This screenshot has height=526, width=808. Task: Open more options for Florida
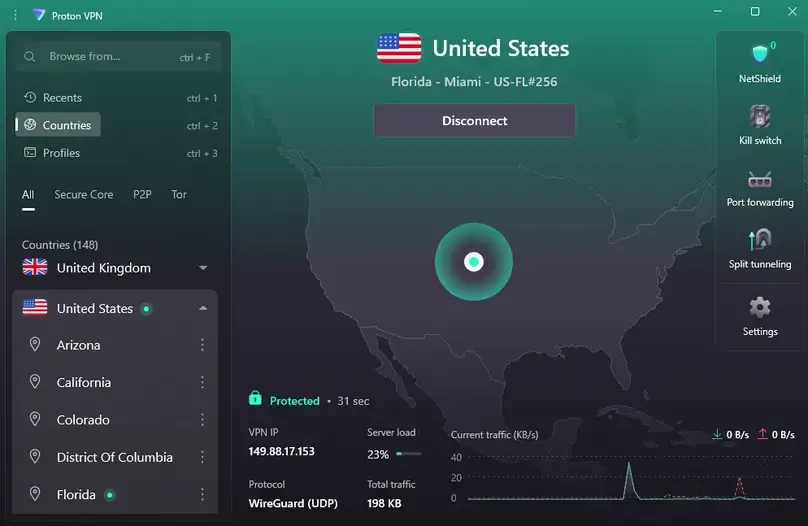[x=202, y=495]
